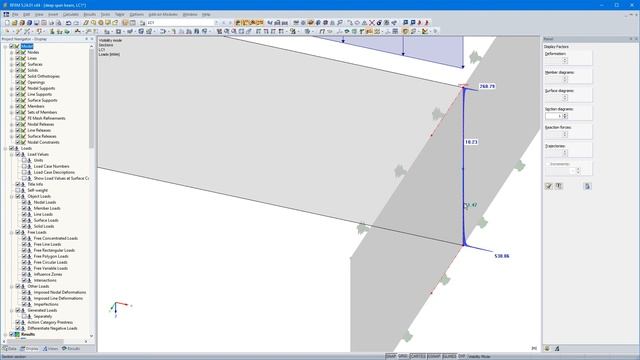Image resolution: width=640 pixels, height=360 pixels.
Task: Click the rightmost icon below Increments in Panel
Action: (x=587, y=186)
